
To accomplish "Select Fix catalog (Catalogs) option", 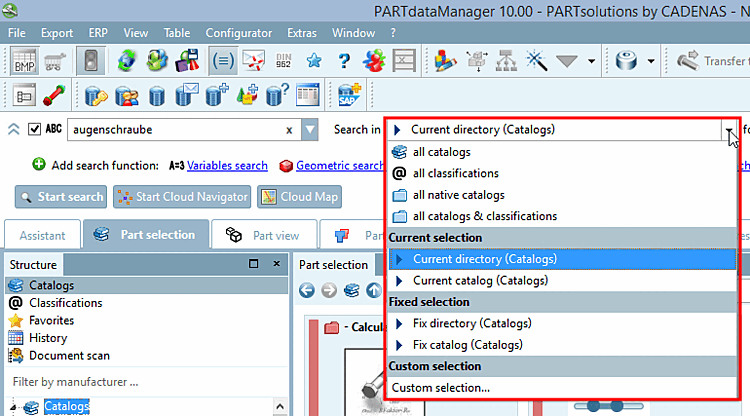I will pyautogui.click(x=562, y=345).
